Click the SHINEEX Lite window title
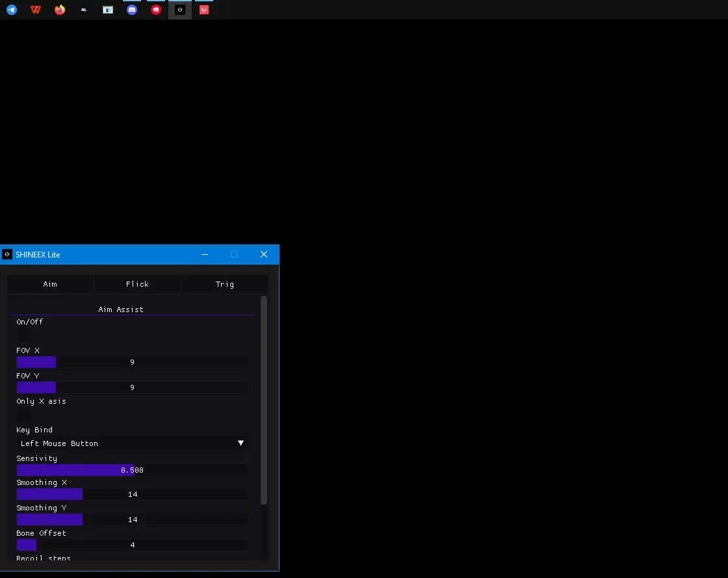Image resolution: width=728 pixels, height=578 pixels. [x=38, y=254]
